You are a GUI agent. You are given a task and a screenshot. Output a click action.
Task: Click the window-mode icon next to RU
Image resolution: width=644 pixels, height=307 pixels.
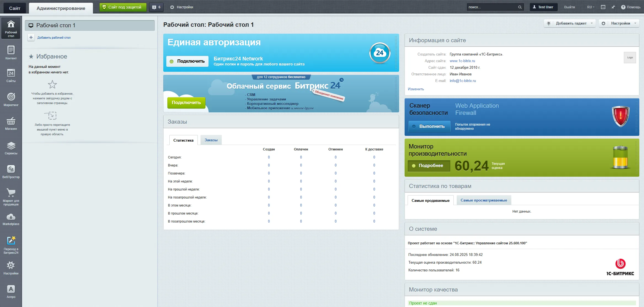coord(603,7)
